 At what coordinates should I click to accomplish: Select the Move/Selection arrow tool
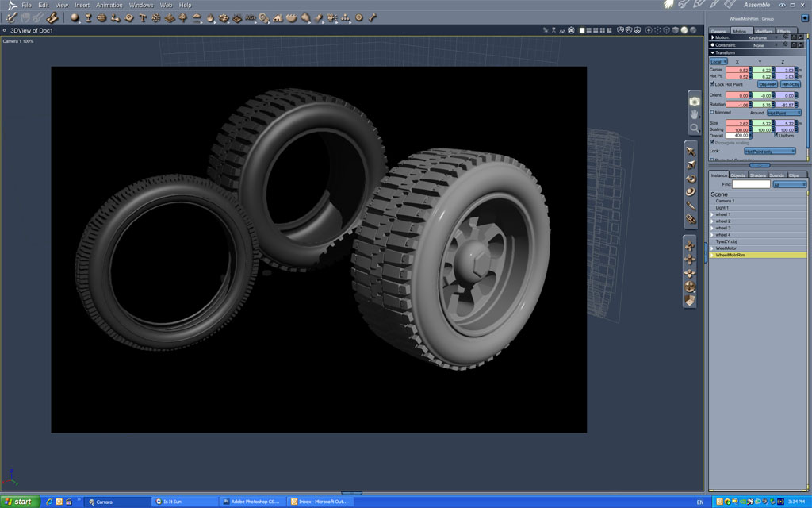tap(691, 152)
